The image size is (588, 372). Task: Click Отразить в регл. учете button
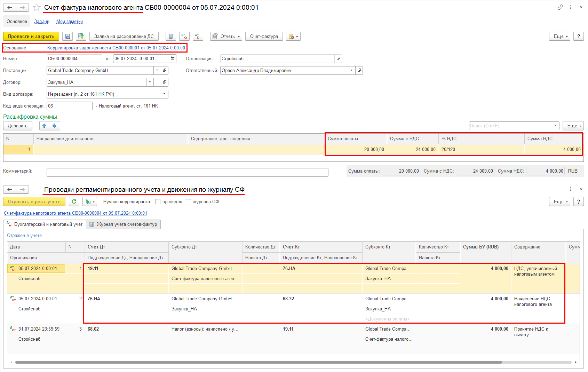(34, 201)
